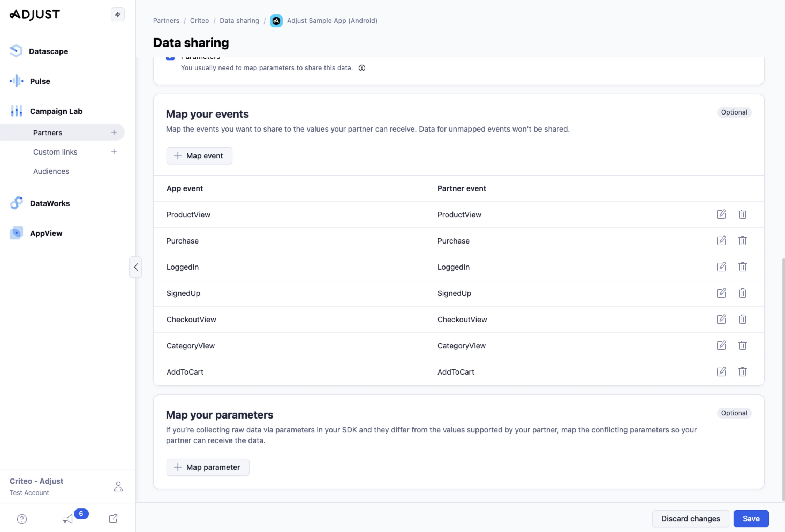Go to Data sharing breadcrumb link

[239, 21]
